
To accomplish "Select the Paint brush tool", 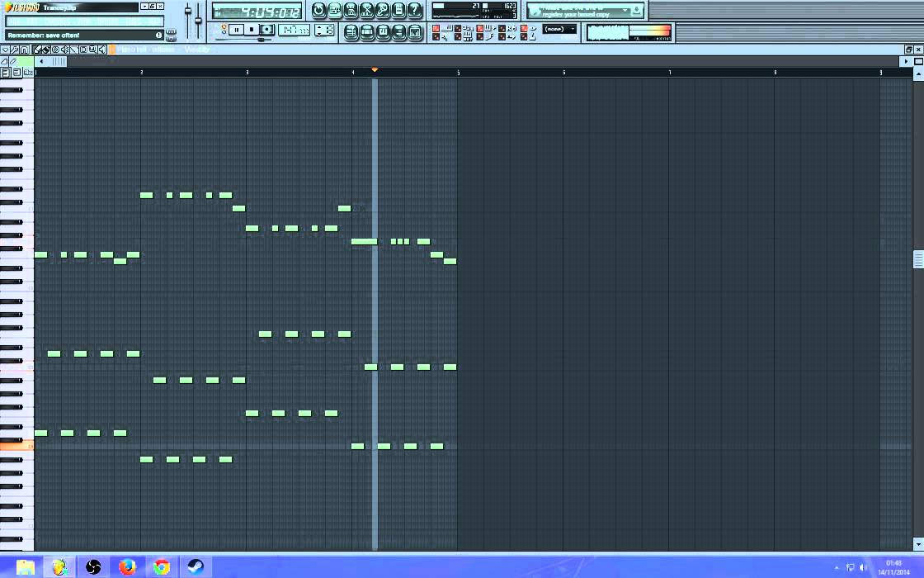I will pos(46,50).
